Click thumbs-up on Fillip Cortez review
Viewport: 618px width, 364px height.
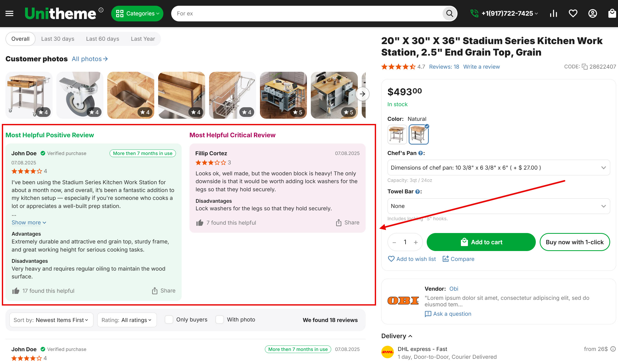(200, 223)
